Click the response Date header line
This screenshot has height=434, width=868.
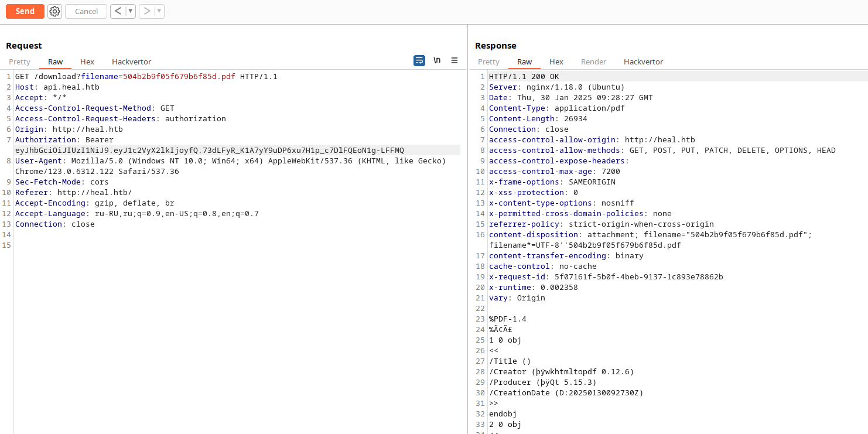(x=571, y=97)
